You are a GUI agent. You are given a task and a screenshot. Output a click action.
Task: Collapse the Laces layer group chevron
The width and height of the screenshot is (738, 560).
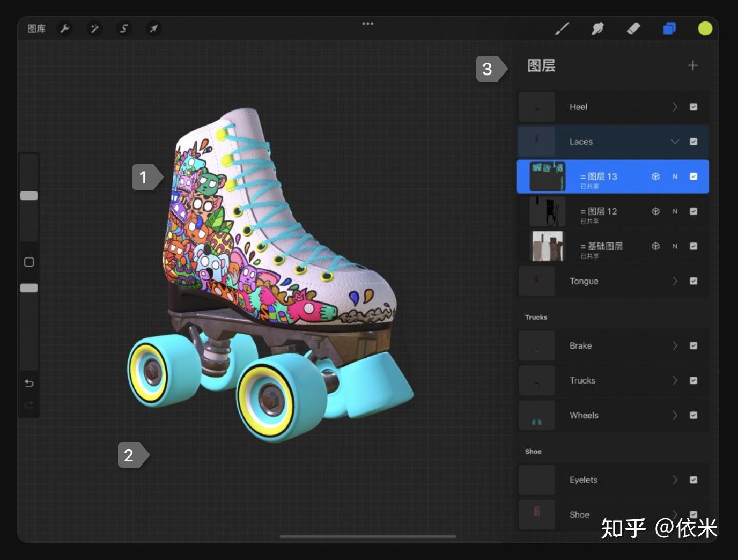coord(675,142)
